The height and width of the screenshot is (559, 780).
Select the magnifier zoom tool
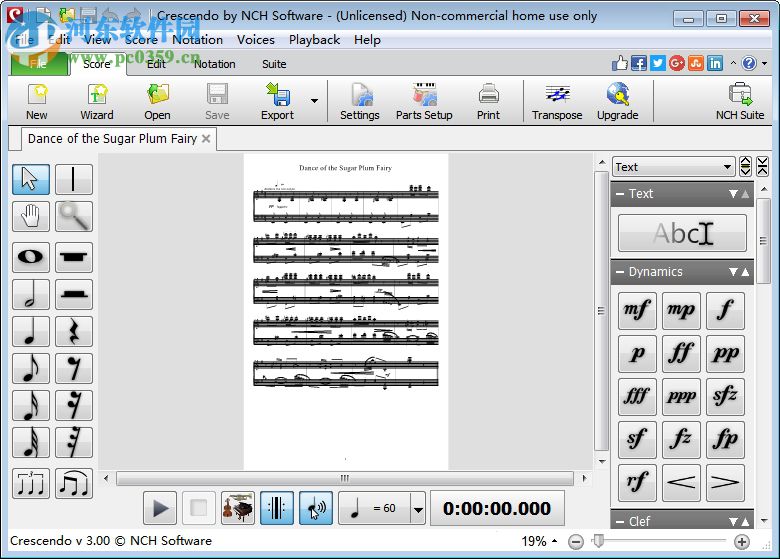pyautogui.click(x=74, y=216)
